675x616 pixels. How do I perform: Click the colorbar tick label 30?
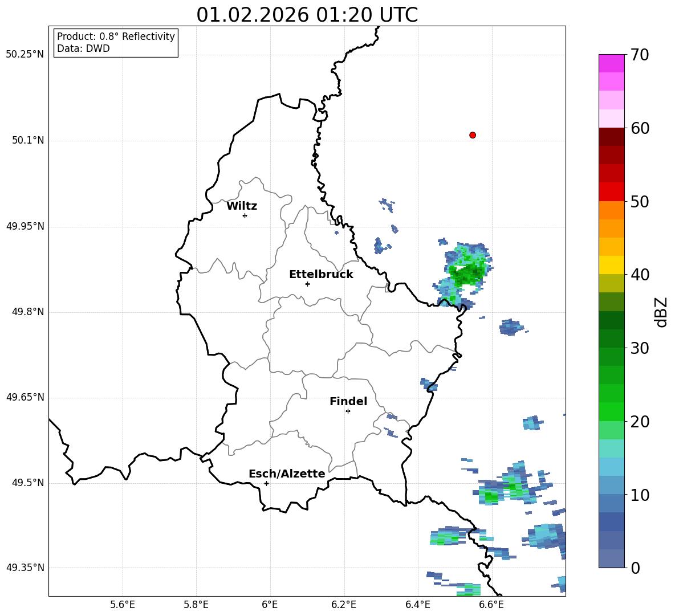pos(640,348)
